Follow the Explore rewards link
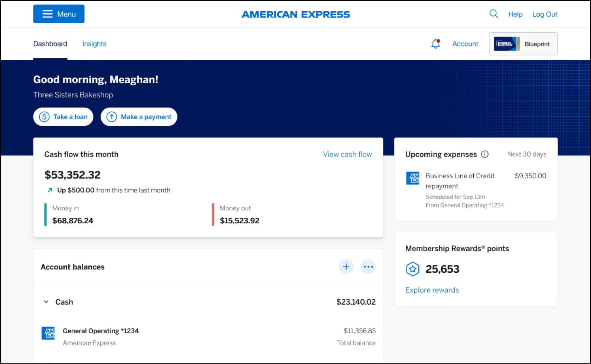Screen dimensions: 591x364 pos(432,290)
